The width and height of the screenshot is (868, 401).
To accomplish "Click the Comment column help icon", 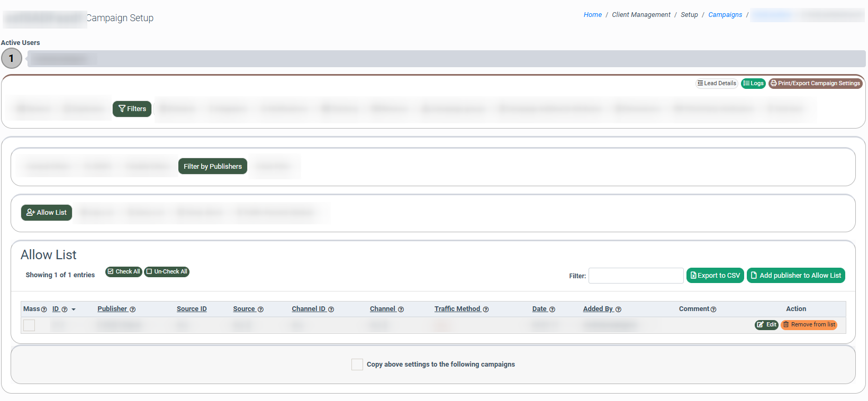I will point(713,309).
